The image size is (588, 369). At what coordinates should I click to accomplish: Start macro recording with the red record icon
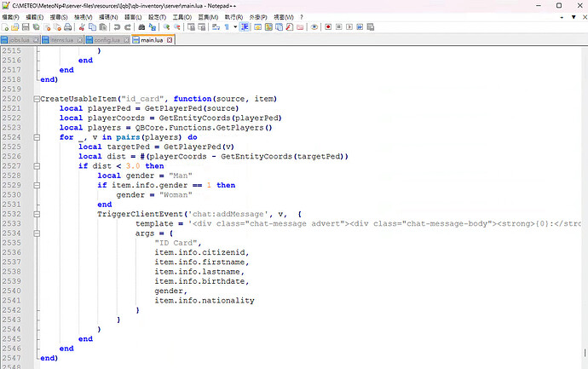coord(328,27)
